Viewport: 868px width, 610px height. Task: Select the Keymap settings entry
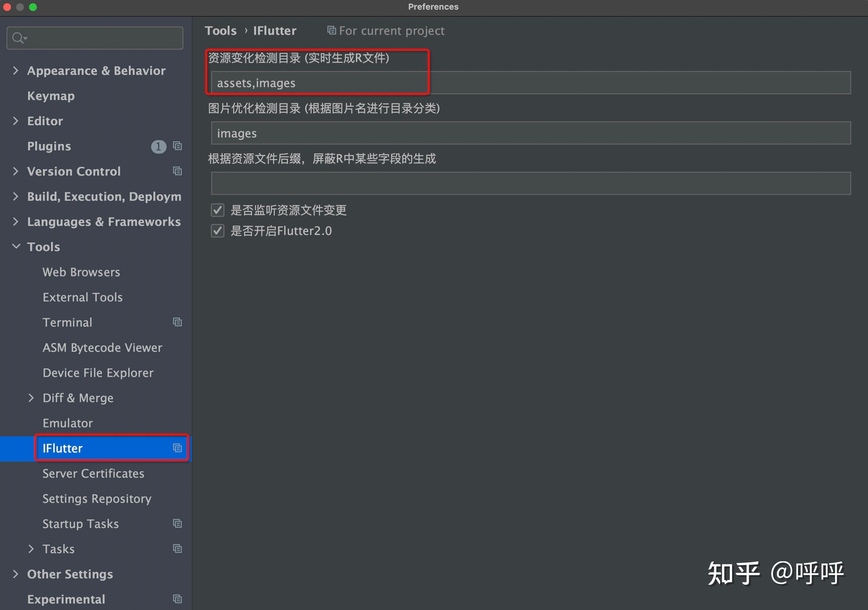[51, 96]
